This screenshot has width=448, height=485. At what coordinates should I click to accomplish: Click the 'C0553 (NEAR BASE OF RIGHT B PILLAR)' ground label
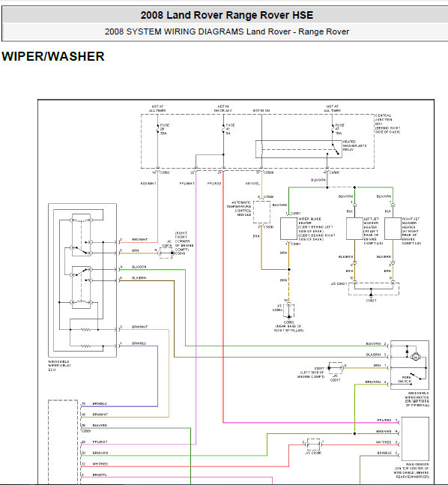coord(288,326)
